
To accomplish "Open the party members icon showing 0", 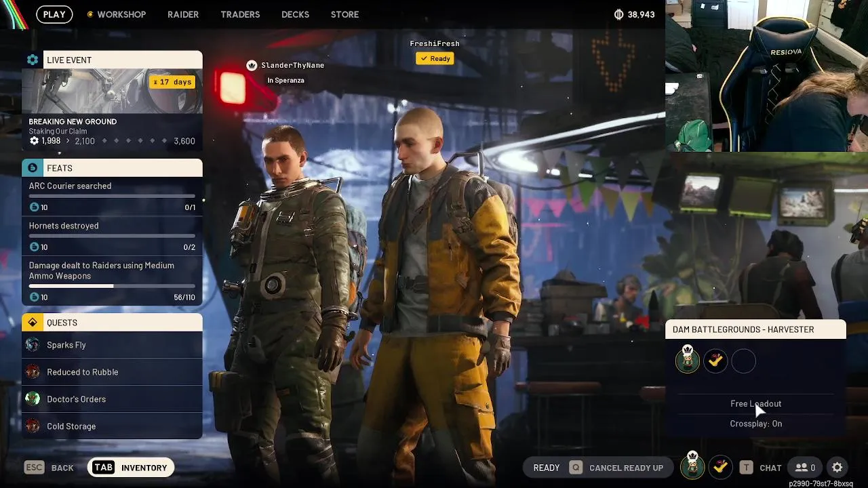I will (806, 468).
